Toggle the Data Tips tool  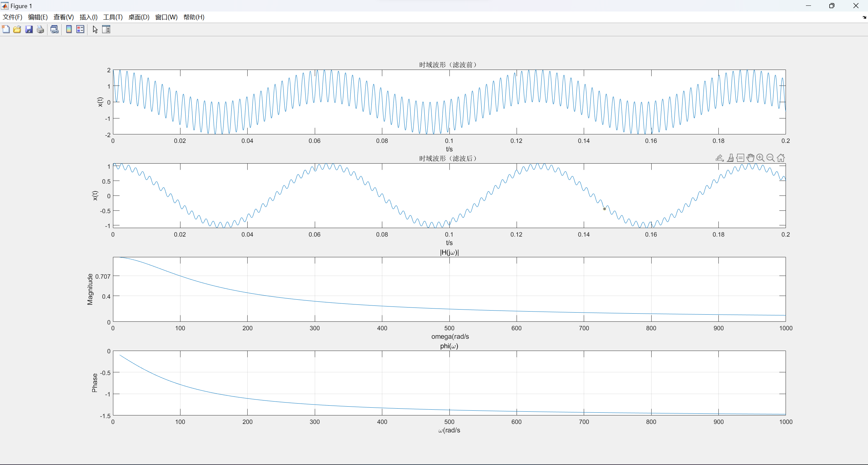[740, 158]
